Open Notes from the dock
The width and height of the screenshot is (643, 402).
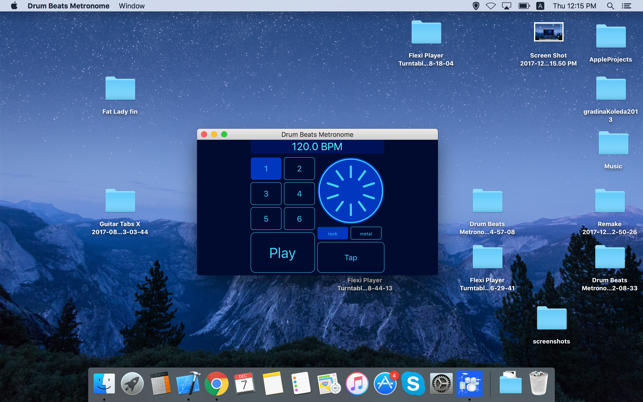(x=273, y=384)
